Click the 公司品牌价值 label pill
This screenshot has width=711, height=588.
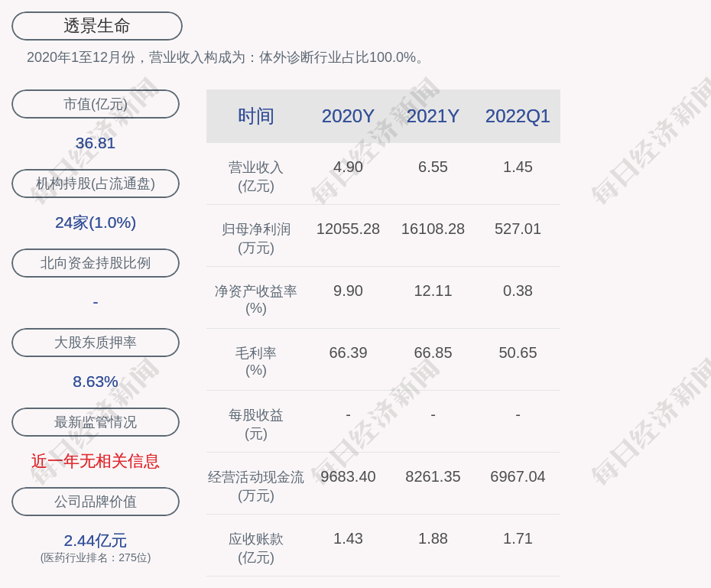[96, 502]
